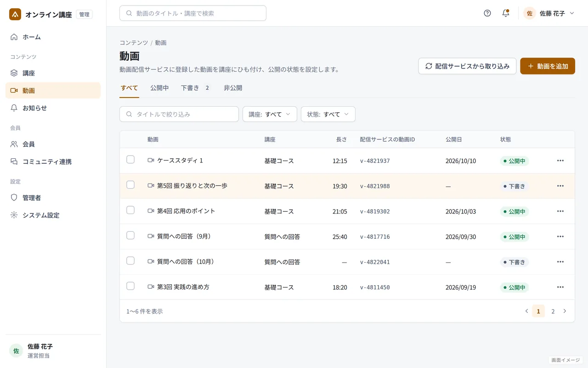Screen dimensions: 588x368
Task: Open the more-actions menu for 質問への回答（10月）
Action: coord(560,262)
